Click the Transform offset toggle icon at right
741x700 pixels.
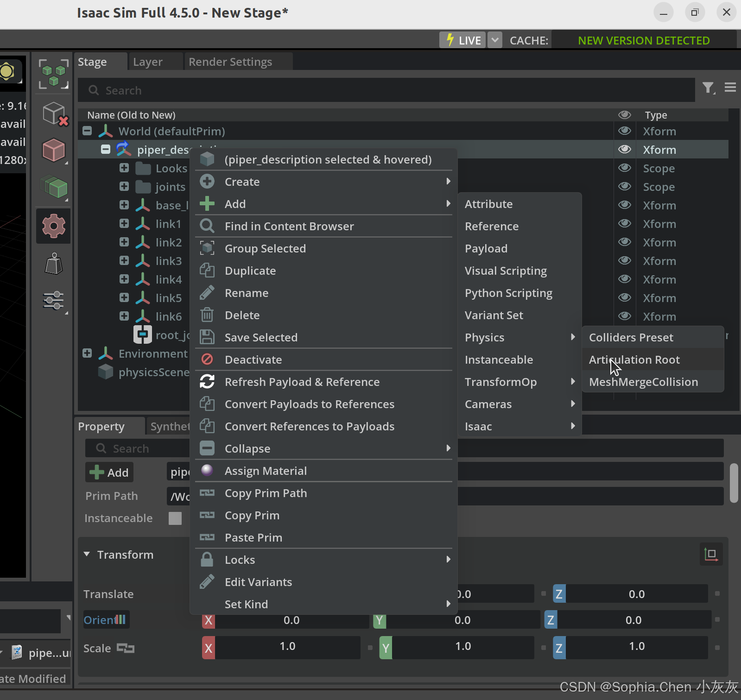[711, 554]
